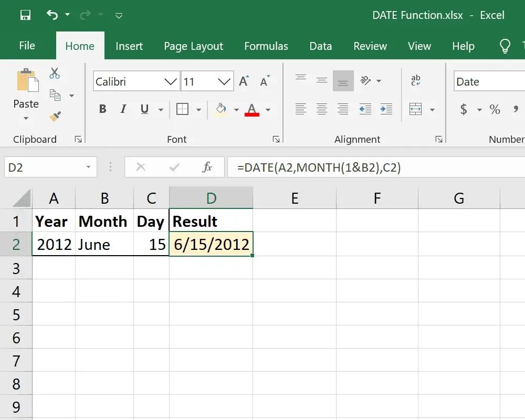Click the Percent Style icon
The height and width of the screenshot is (420, 525).
495,109
